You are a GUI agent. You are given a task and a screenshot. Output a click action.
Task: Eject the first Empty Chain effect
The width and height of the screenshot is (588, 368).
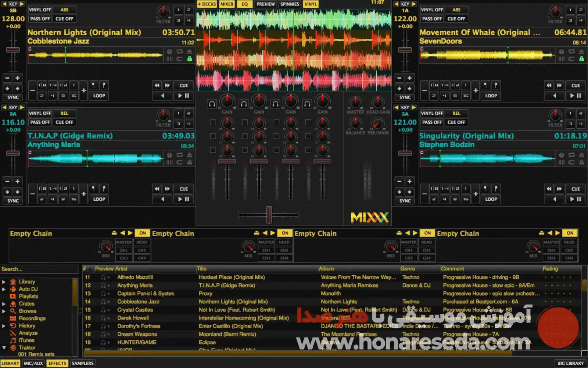[114, 233]
